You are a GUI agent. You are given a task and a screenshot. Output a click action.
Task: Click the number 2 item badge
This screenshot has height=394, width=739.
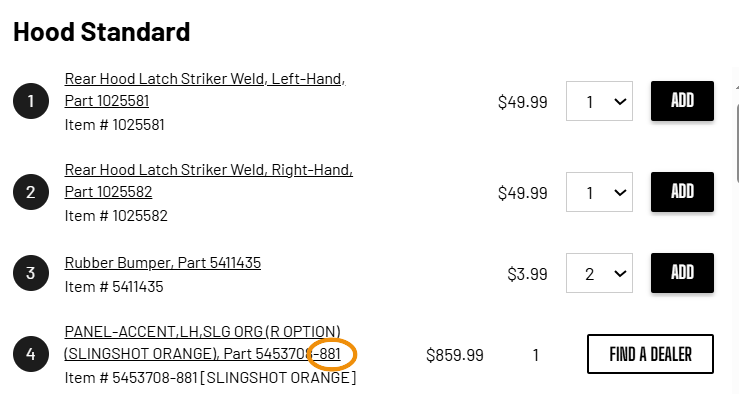pos(31,192)
